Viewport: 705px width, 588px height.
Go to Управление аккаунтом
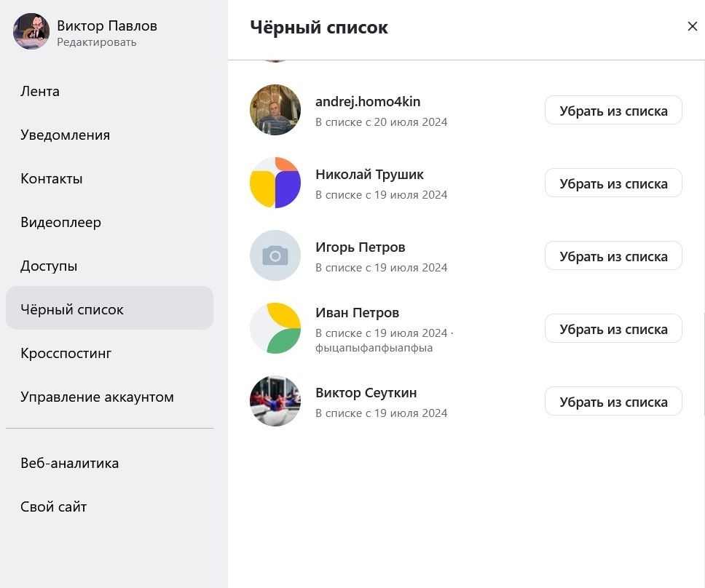pos(97,397)
